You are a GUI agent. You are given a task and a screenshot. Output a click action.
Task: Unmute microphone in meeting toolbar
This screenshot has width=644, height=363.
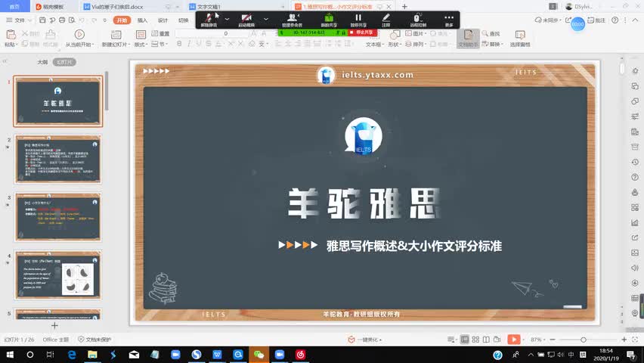coord(209,20)
